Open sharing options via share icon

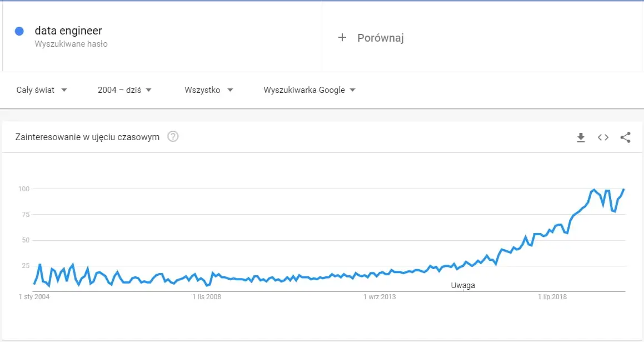point(626,137)
